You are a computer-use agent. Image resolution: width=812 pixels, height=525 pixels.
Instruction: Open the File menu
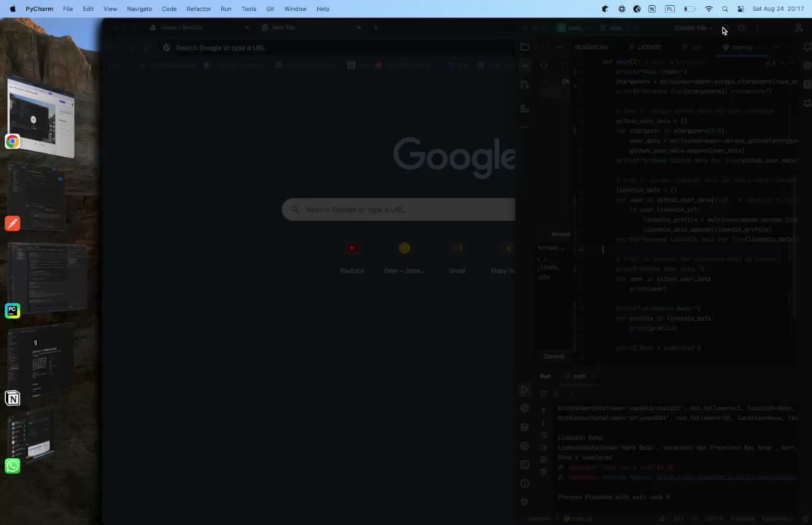pos(68,9)
